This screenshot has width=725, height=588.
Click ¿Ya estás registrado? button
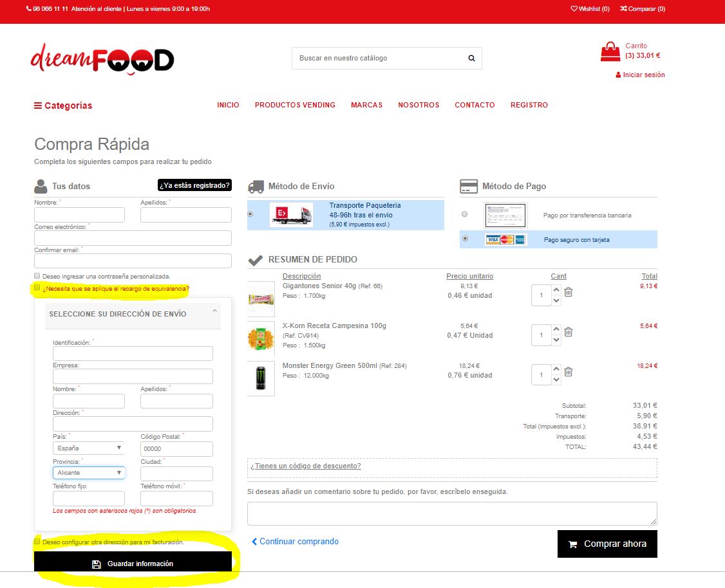click(194, 185)
